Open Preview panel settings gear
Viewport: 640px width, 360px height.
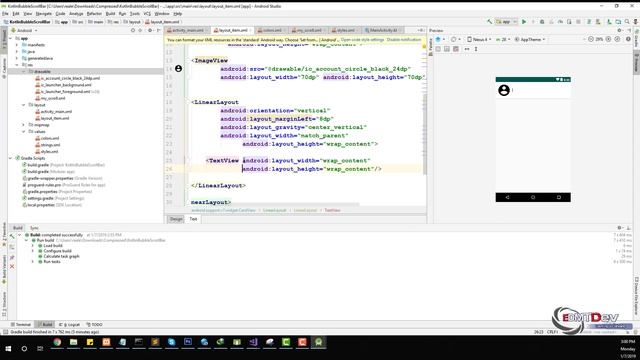click(x=619, y=30)
